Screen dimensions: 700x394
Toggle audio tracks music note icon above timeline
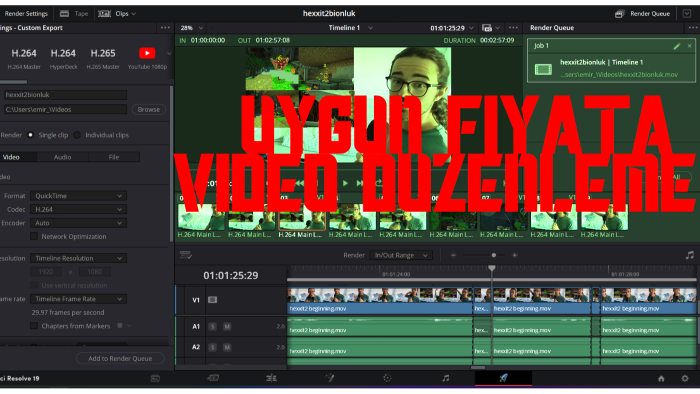(x=690, y=255)
